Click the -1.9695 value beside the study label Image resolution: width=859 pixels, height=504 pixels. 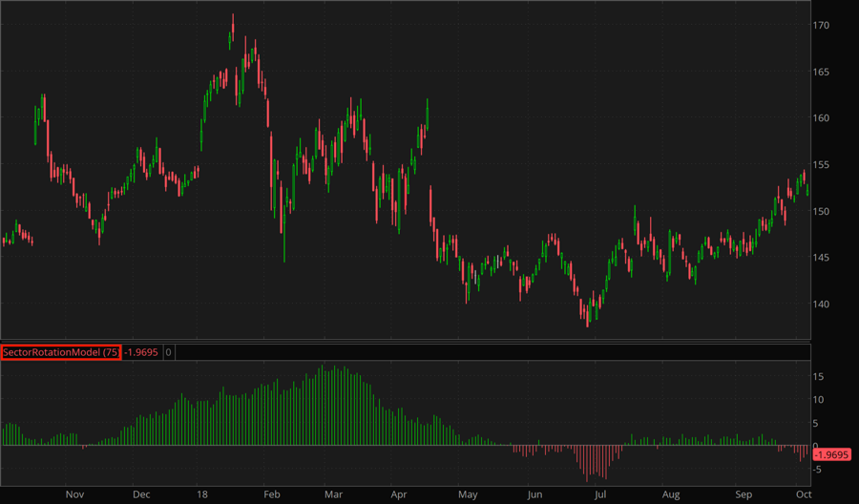tap(141, 352)
